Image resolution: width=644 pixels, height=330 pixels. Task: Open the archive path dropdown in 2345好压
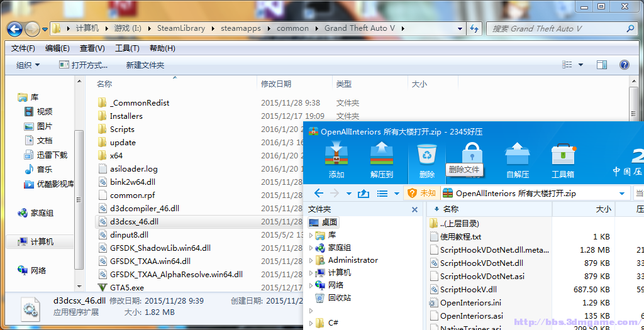[x=622, y=194]
